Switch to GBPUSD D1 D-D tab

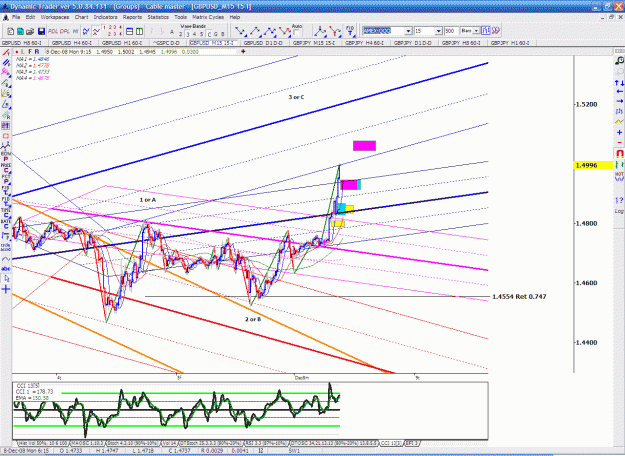pyautogui.click(x=263, y=43)
